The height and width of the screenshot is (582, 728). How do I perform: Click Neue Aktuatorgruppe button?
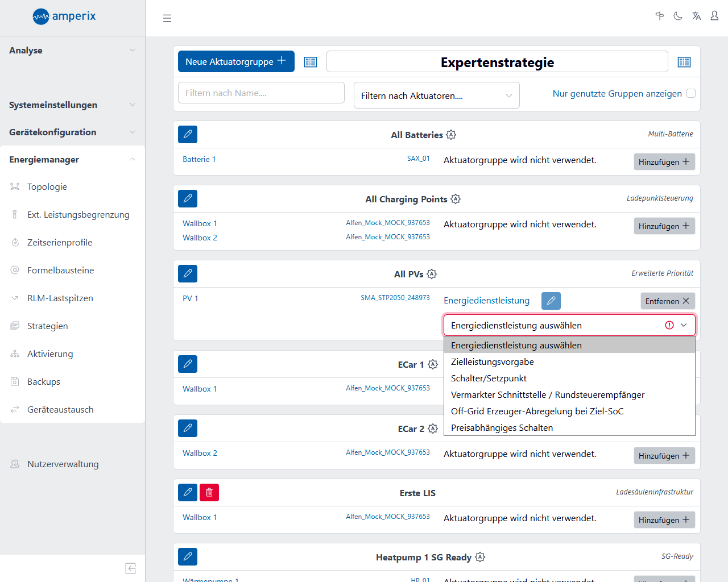pyautogui.click(x=235, y=61)
